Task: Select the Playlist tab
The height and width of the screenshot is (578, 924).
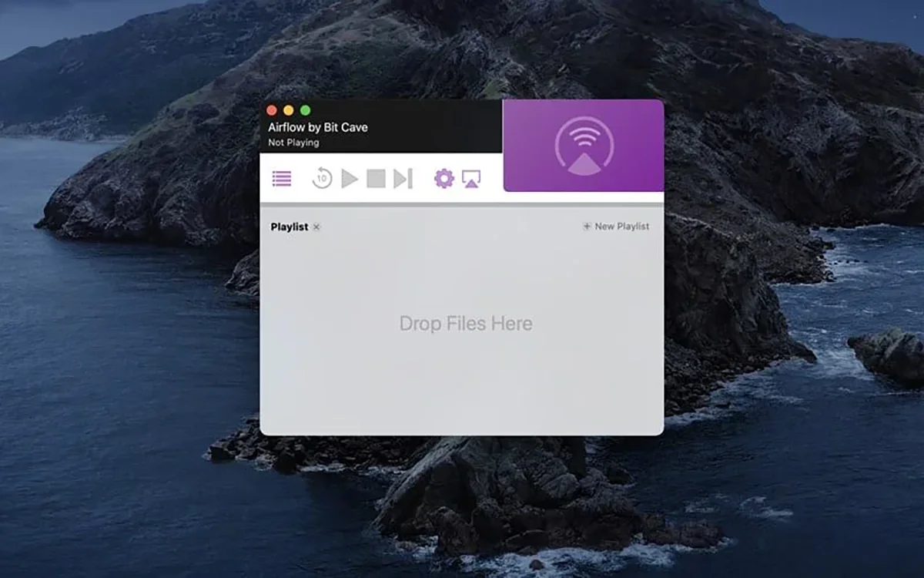Action: pyautogui.click(x=290, y=227)
